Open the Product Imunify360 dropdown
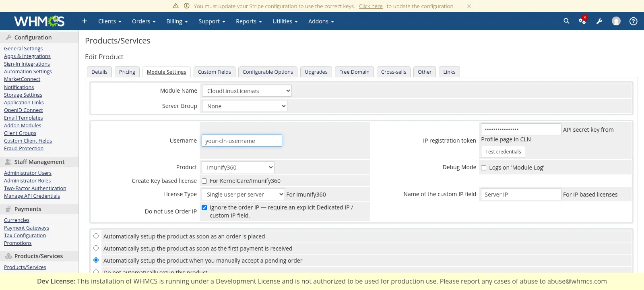The height and width of the screenshot is (290, 644). pyautogui.click(x=238, y=167)
